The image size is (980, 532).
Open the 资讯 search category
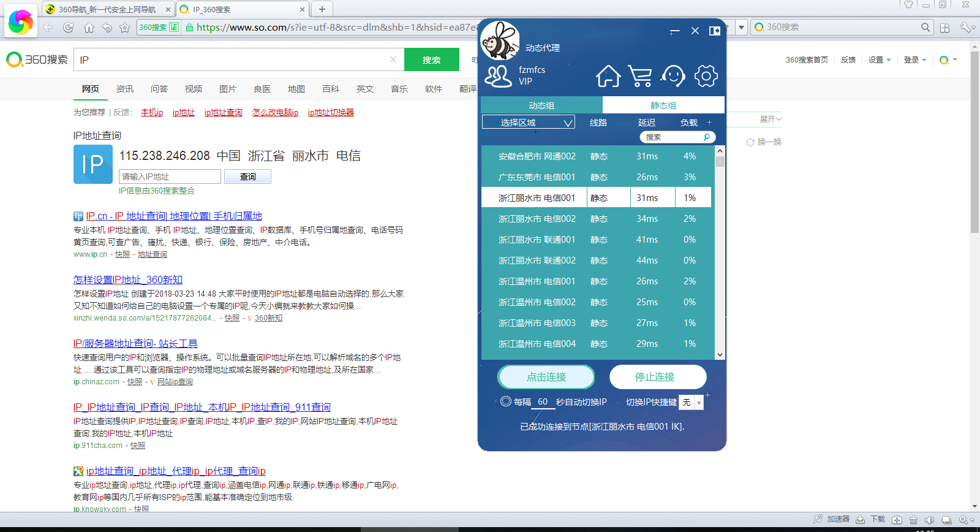pyautogui.click(x=125, y=89)
